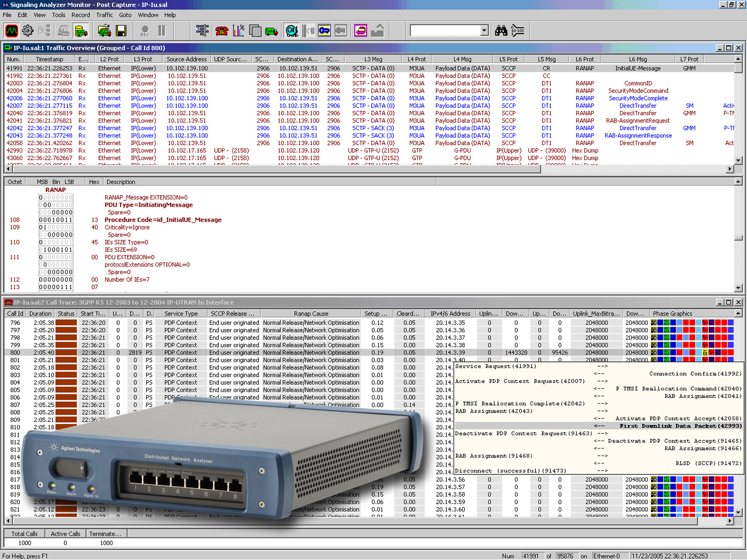Select traffic row 42041 RAB-AssignmentRequest
Viewport: 747px width, 560px height.
pos(370,120)
